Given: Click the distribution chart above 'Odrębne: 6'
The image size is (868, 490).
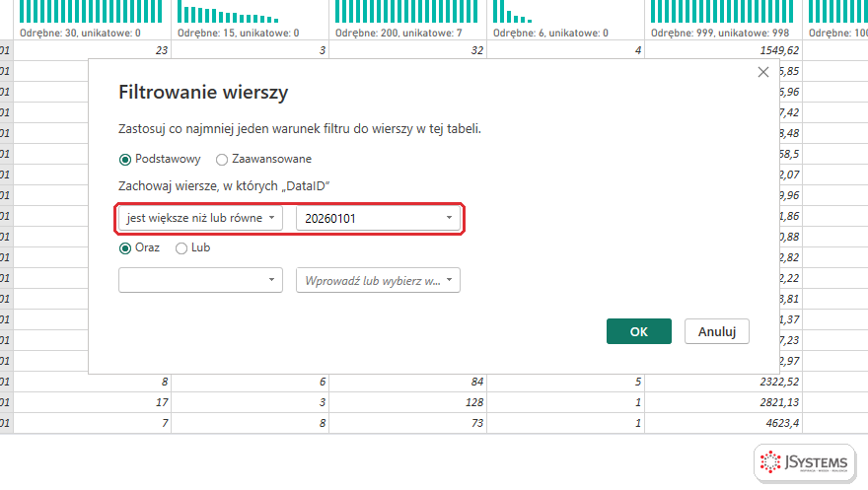Looking at the screenshot, I should coord(512,12).
